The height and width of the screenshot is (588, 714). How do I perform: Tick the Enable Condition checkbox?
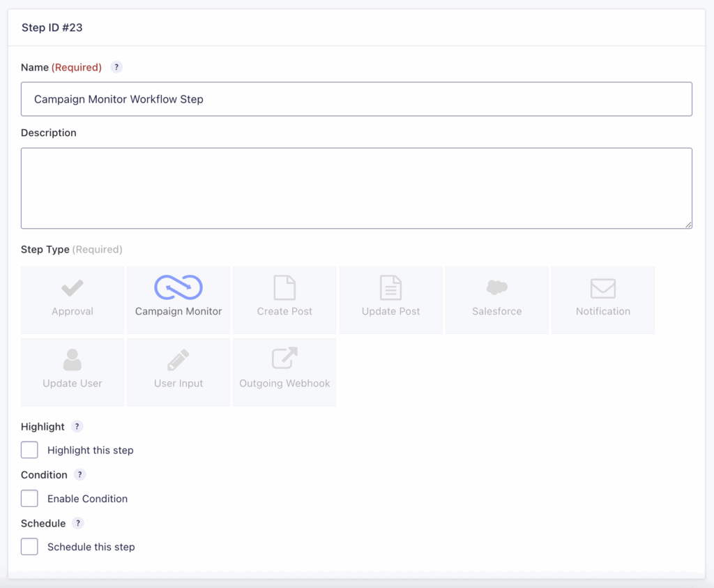point(29,498)
